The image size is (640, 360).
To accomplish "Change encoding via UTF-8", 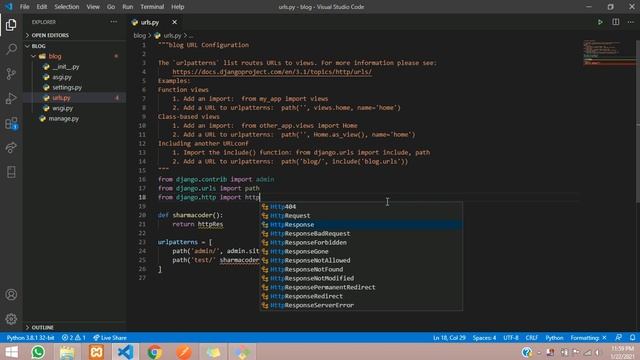I will pyautogui.click(x=511, y=338).
